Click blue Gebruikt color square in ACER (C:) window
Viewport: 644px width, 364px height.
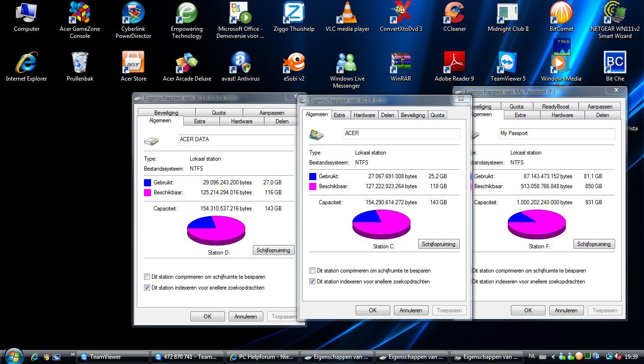(x=313, y=176)
